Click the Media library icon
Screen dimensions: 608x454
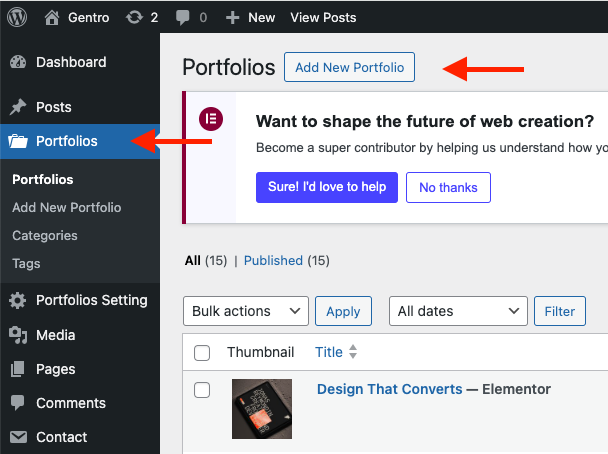[x=18, y=335]
